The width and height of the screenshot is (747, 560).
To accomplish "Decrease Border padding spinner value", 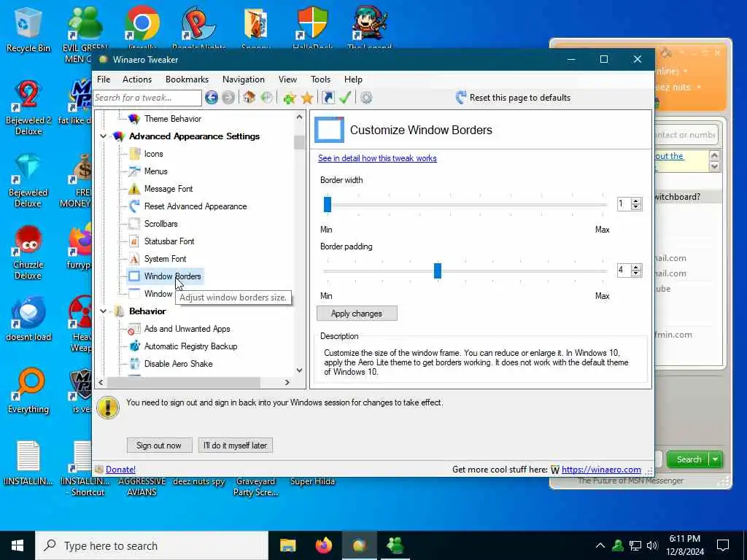I will coord(636,273).
